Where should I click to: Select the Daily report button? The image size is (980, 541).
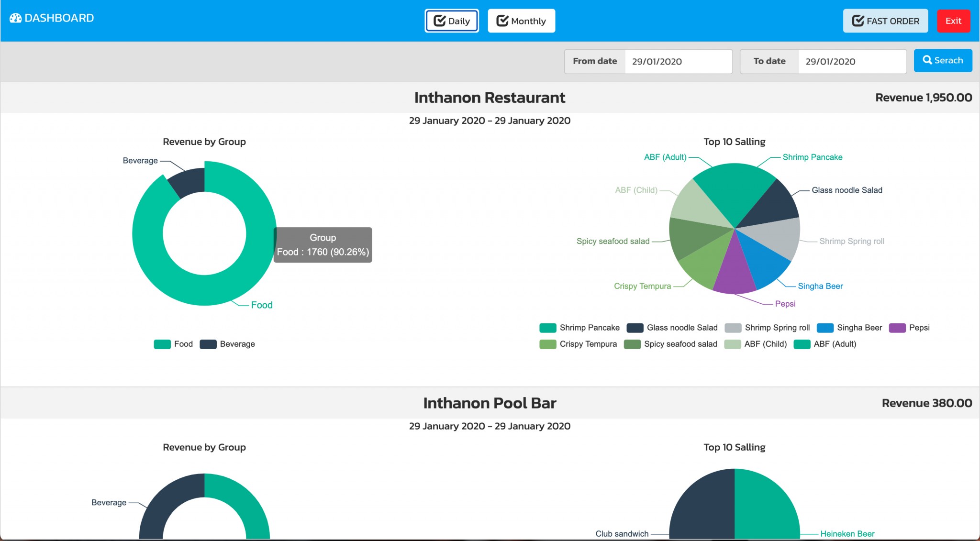452,21
